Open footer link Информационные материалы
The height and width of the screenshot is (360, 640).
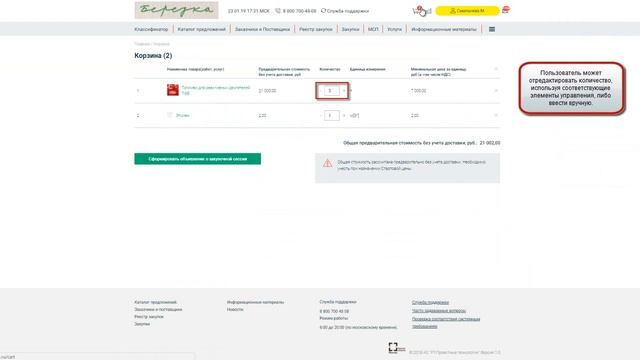256,302
